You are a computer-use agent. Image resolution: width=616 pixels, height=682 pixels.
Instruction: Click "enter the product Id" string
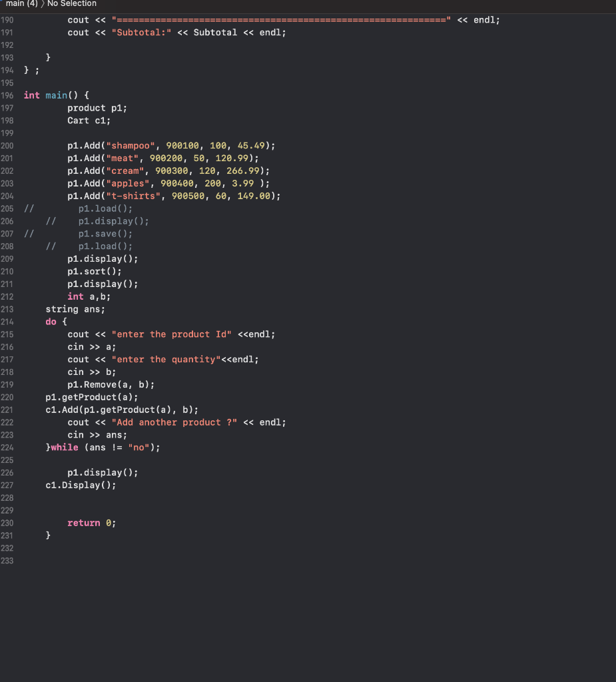point(171,334)
